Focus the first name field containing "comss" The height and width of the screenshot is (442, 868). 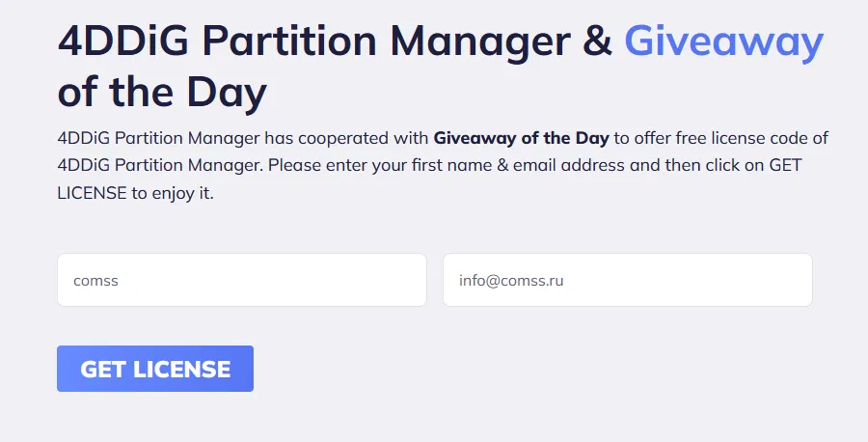(241, 280)
